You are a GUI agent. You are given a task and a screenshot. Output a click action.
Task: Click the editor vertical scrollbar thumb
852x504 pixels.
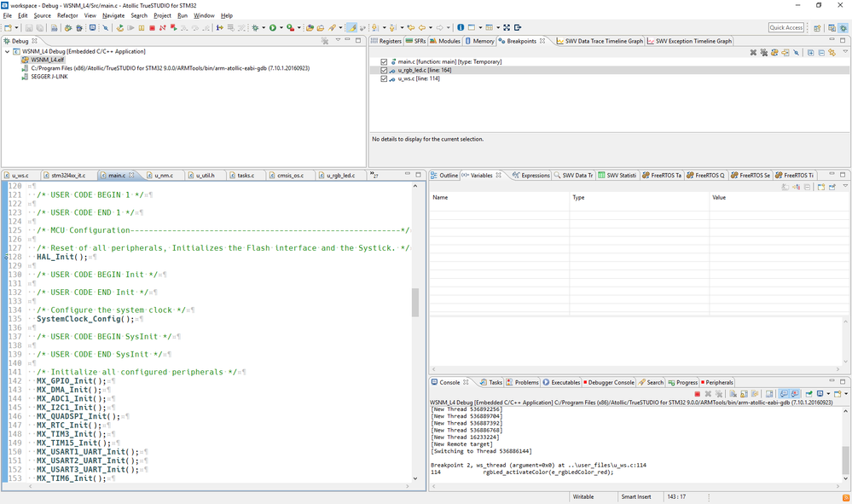(x=415, y=303)
